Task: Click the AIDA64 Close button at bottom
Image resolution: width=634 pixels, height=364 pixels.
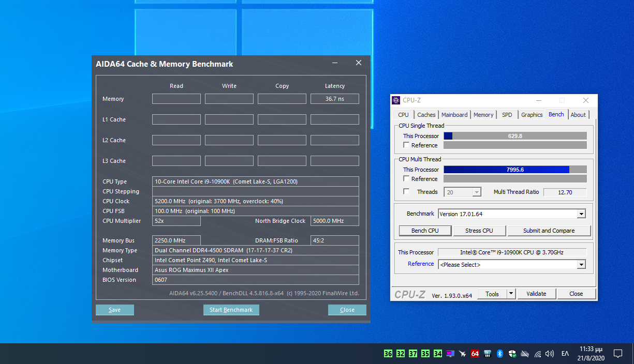Action: coord(347,310)
